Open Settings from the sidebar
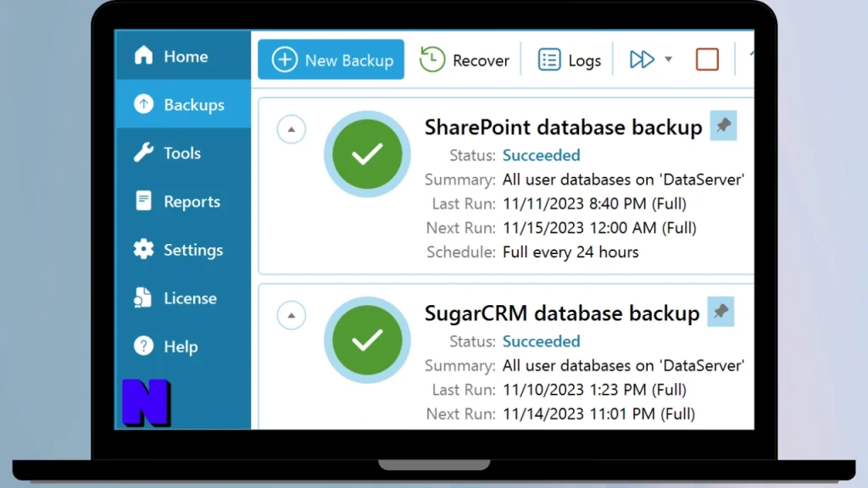 [x=183, y=250]
